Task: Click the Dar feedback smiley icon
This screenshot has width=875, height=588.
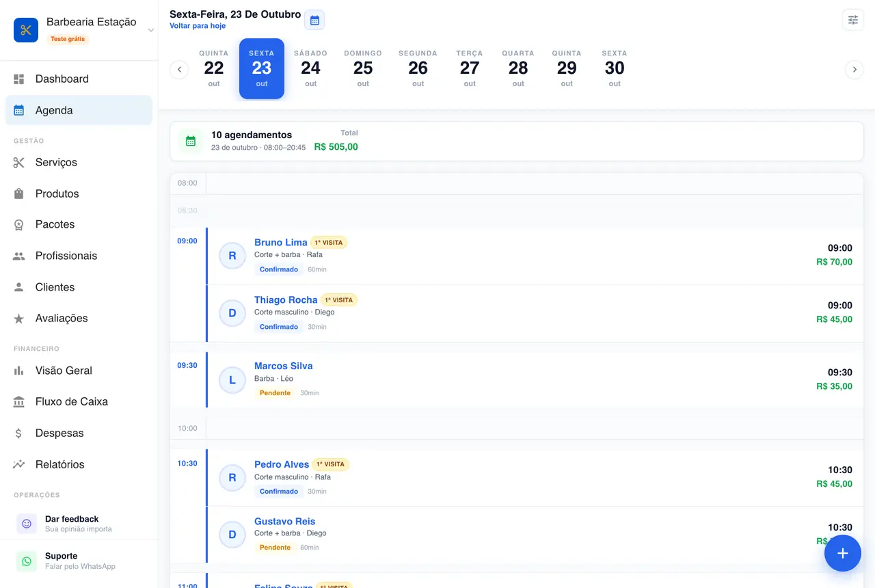Action: 27,524
